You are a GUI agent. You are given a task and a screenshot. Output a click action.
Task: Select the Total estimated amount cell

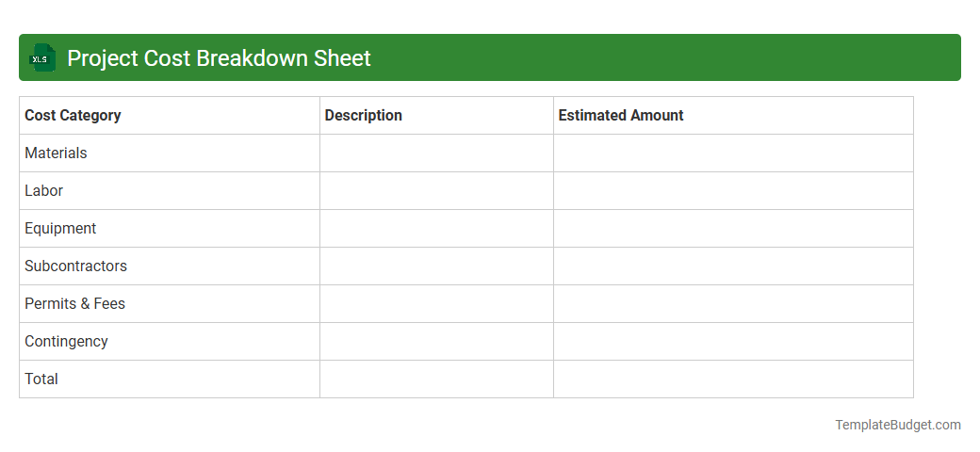point(733,379)
